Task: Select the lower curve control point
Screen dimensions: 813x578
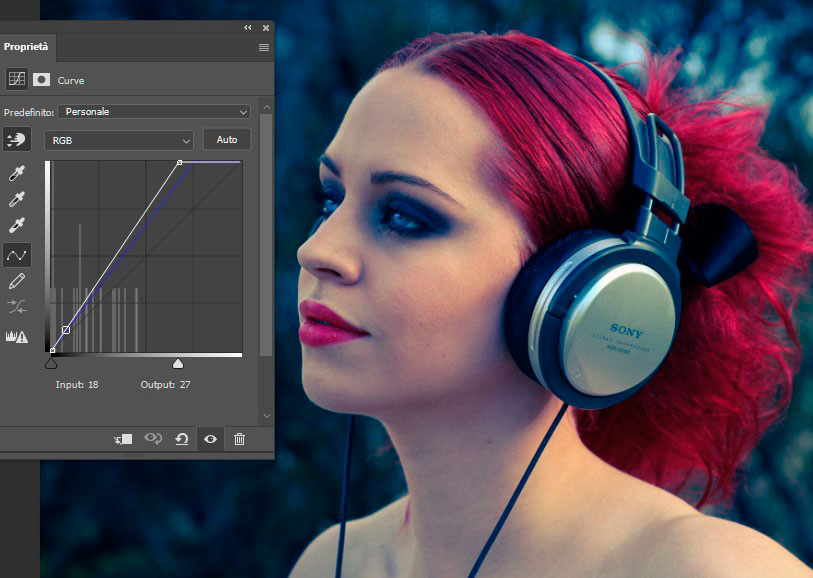Action: (66, 330)
